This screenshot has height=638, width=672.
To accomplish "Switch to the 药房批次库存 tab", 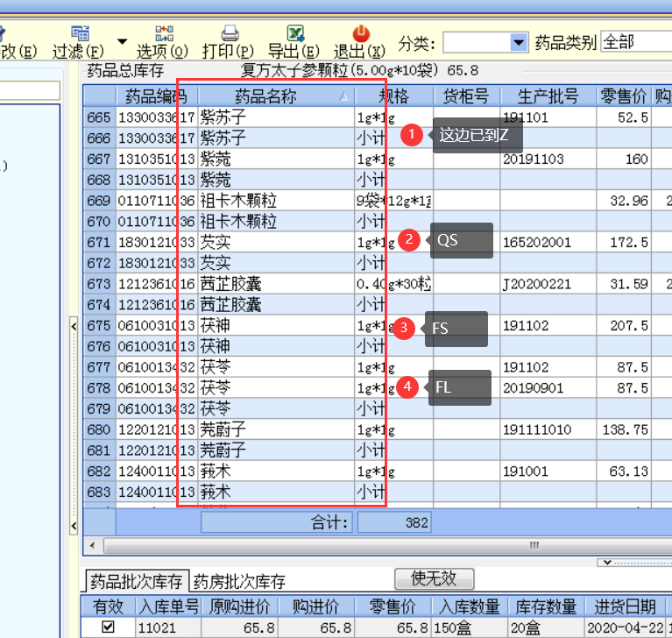I will pos(239,582).
